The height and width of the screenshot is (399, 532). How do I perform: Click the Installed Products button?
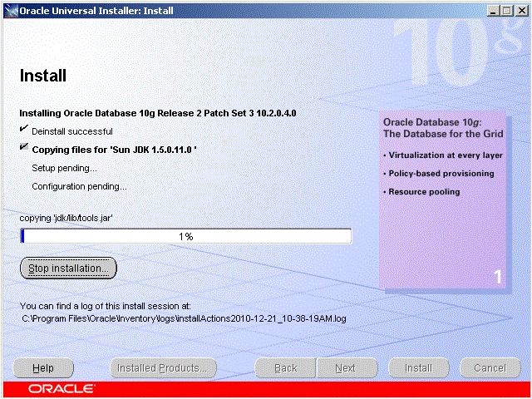point(163,368)
